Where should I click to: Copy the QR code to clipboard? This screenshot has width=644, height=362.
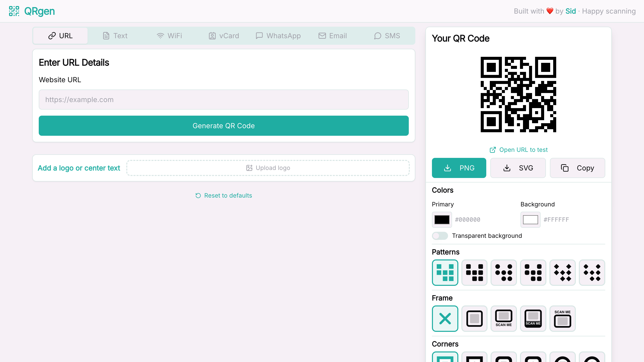point(578,168)
